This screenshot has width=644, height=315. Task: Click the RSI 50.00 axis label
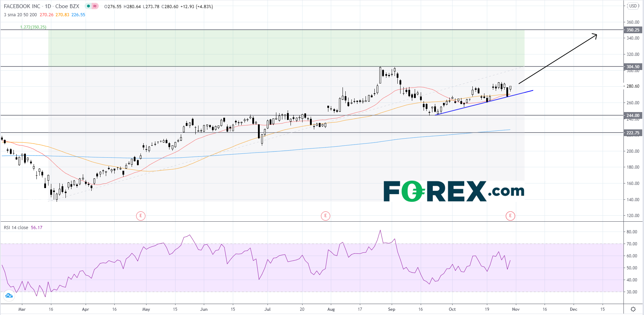click(632, 268)
